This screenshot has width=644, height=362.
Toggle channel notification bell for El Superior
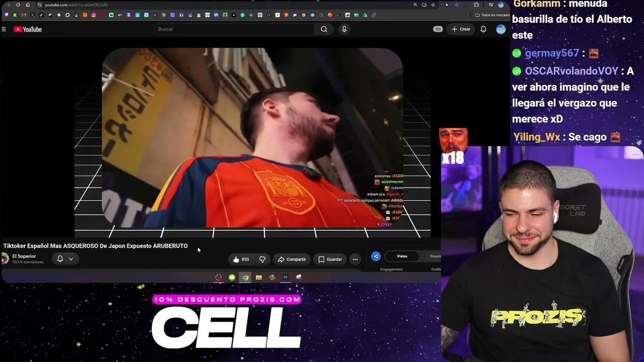(x=60, y=259)
